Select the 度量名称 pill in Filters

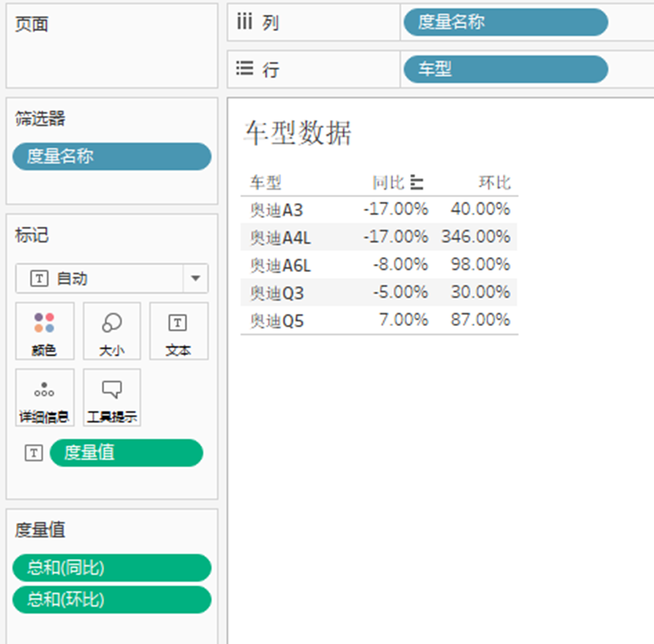point(112,156)
